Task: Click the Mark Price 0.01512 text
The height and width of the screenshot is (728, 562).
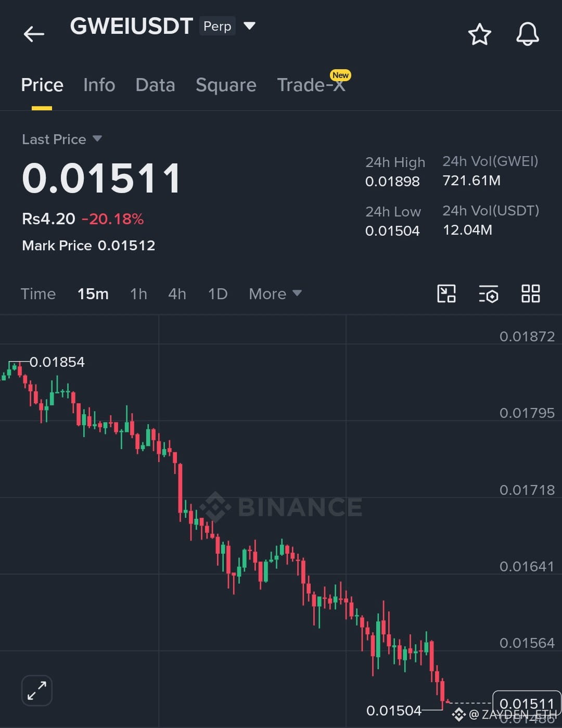Action: pos(88,246)
